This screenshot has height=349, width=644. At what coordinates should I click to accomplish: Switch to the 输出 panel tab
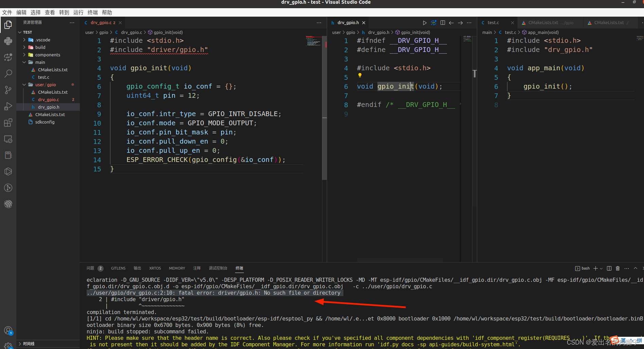[137, 268]
